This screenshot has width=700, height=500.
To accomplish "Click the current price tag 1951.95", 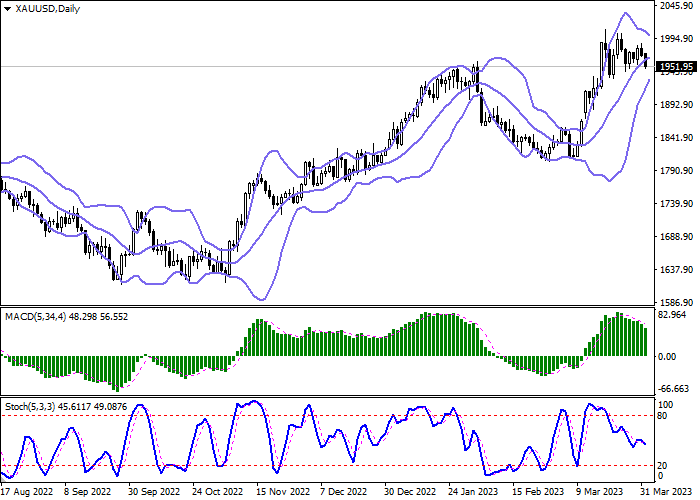I will tap(677, 67).
